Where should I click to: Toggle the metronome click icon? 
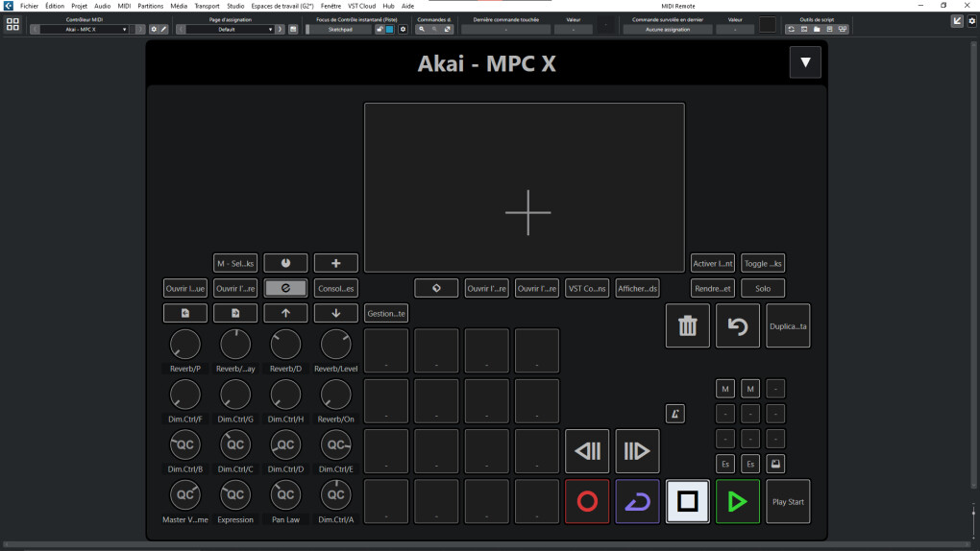pyautogui.click(x=675, y=414)
